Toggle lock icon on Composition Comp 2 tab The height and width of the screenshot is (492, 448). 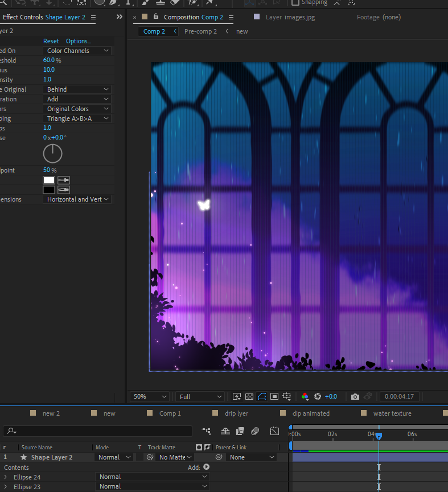click(155, 17)
